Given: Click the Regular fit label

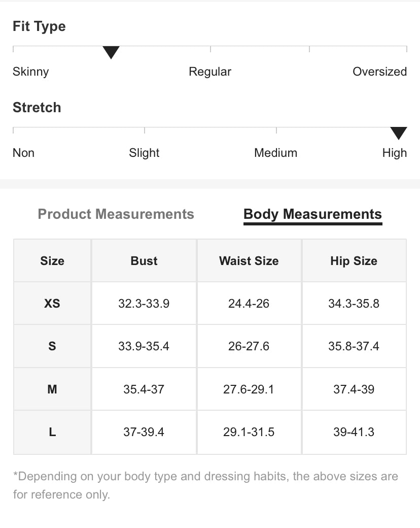Looking at the screenshot, I should coord(210,72).
